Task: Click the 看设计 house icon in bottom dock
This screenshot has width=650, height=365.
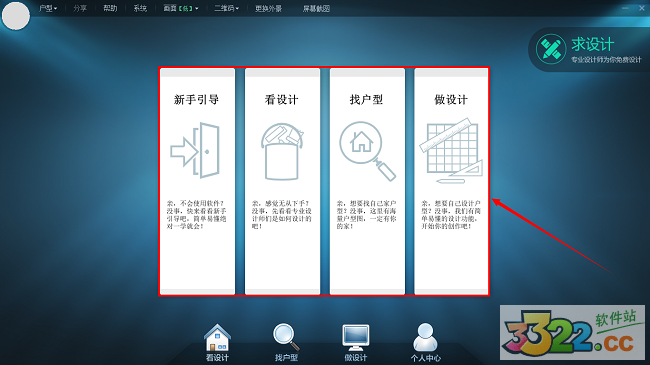Action: (217, 338)
